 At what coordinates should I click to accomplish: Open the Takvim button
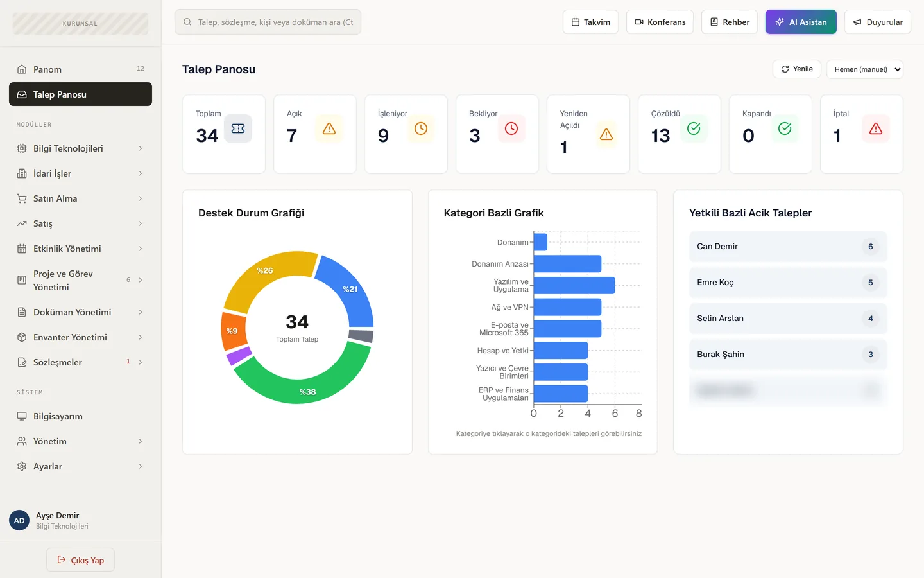591,22
